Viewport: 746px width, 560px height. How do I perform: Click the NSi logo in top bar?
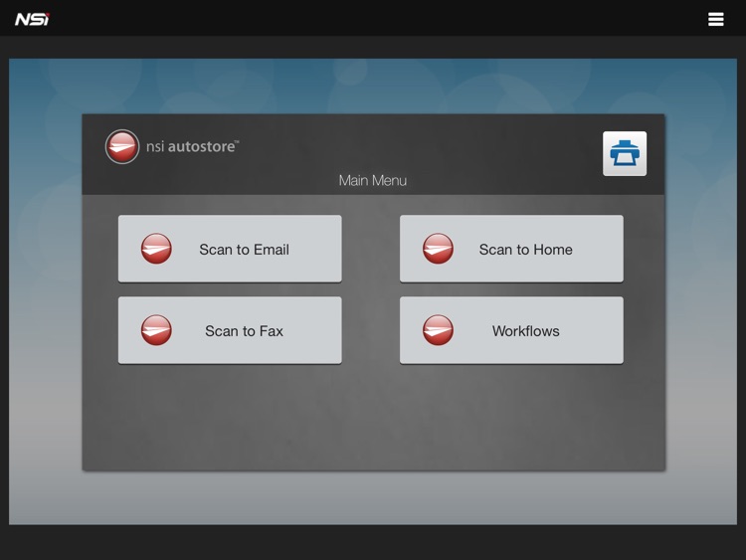coord(32,19)
